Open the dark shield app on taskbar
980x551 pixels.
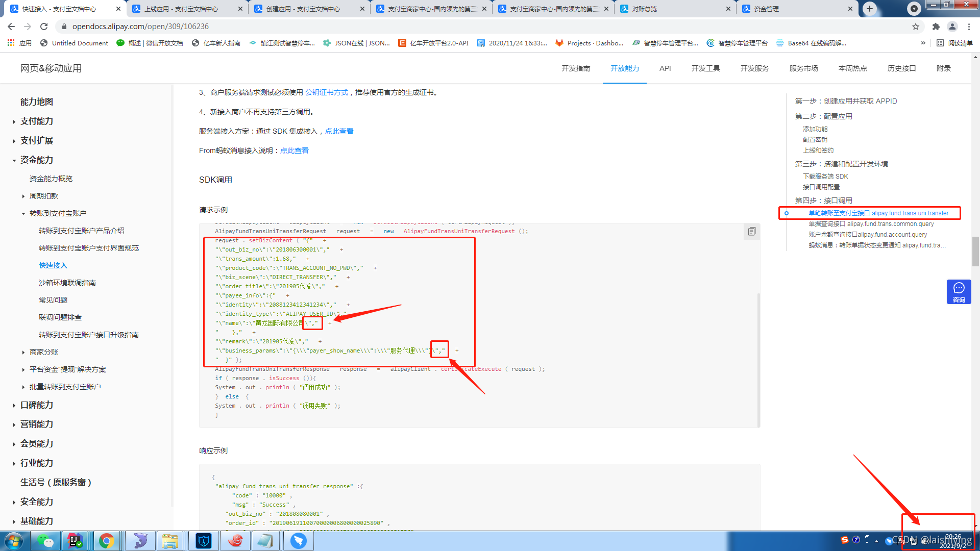[x=204, y=541]
